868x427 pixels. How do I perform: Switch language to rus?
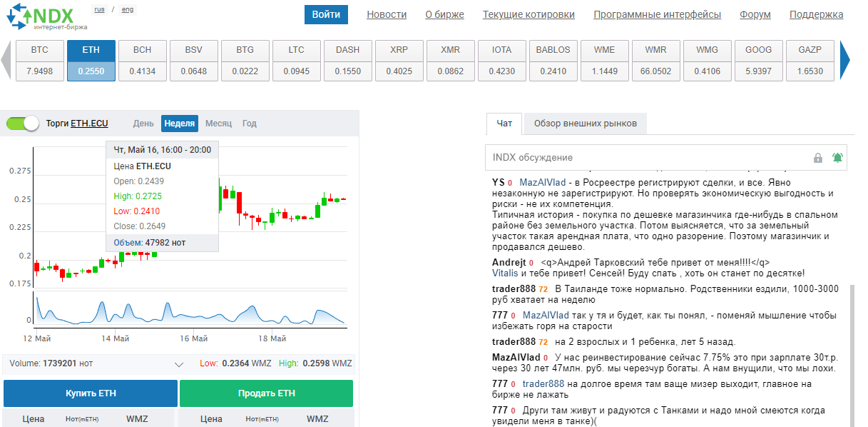click(100, 10)
